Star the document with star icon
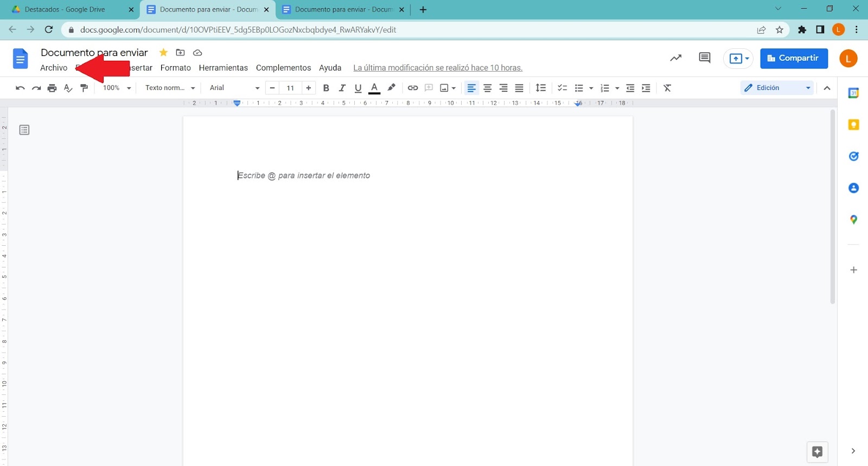Screen dimensions: 868x466 (163, 53)
